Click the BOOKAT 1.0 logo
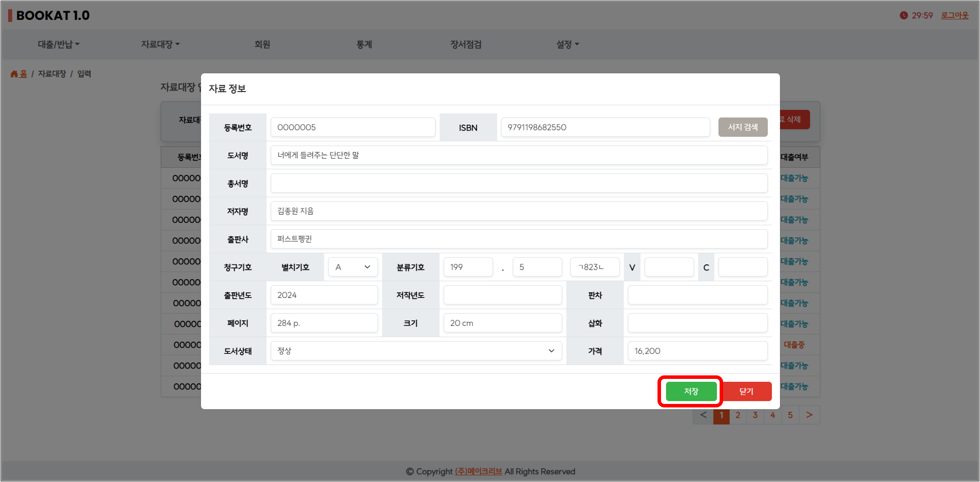 pyautogui.click(x=49, y=16)
